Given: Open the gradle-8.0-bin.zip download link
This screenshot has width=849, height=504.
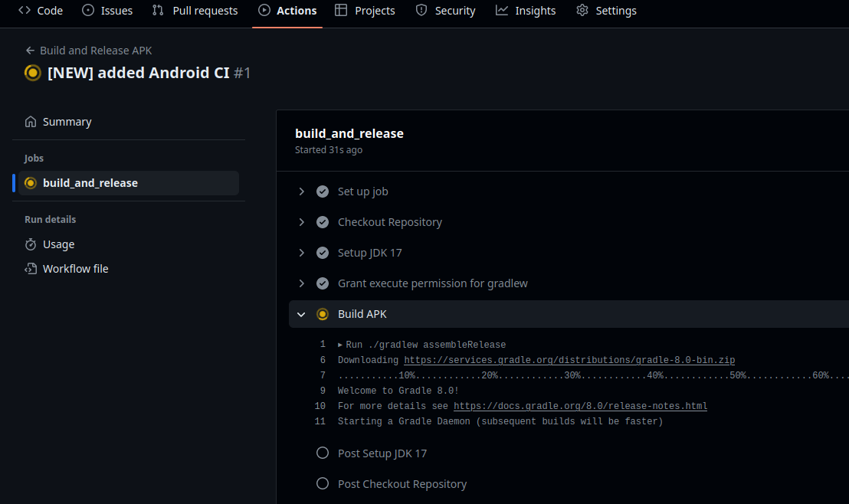Looking at the screenshot, I should pyautogui.click(x=569, y=360).
